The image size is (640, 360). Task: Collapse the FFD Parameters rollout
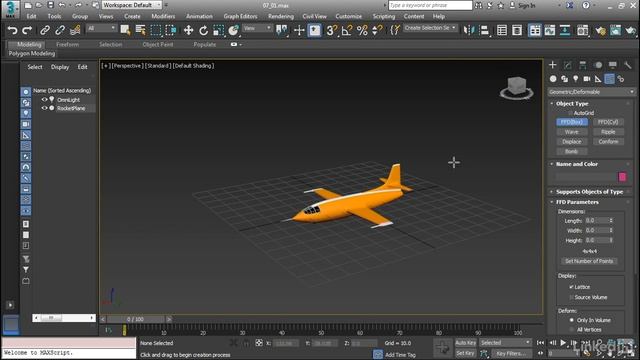(577, 202)
